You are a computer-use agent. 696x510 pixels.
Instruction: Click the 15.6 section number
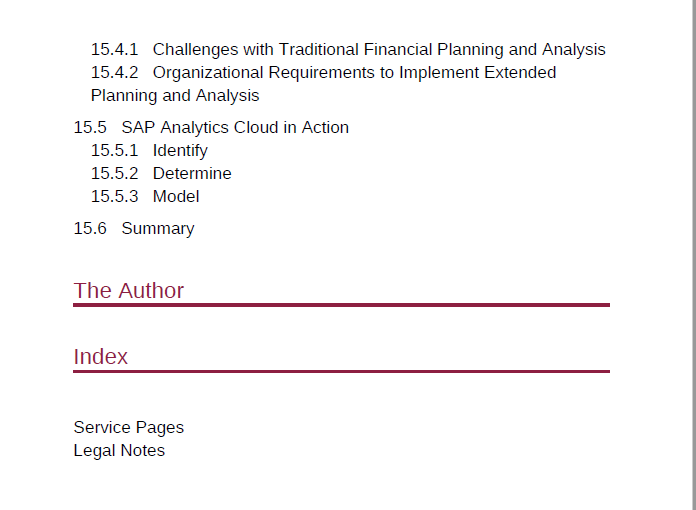coord(90,229)
